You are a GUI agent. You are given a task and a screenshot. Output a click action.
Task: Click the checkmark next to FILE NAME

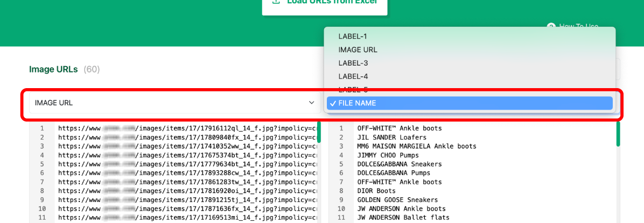click(x=333, y=103)
